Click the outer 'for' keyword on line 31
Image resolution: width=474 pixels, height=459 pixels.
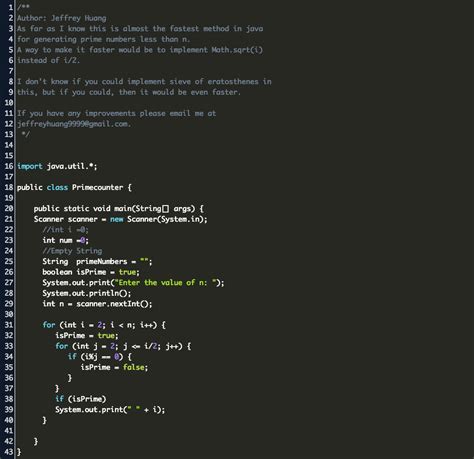pyautogui.click(x=49, y=325)
